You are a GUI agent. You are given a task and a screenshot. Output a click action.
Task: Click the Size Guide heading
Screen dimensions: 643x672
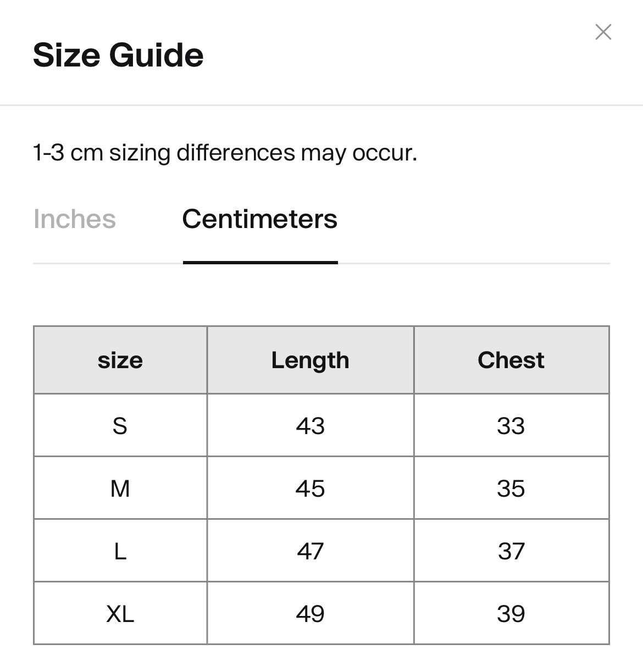[119, 54]
